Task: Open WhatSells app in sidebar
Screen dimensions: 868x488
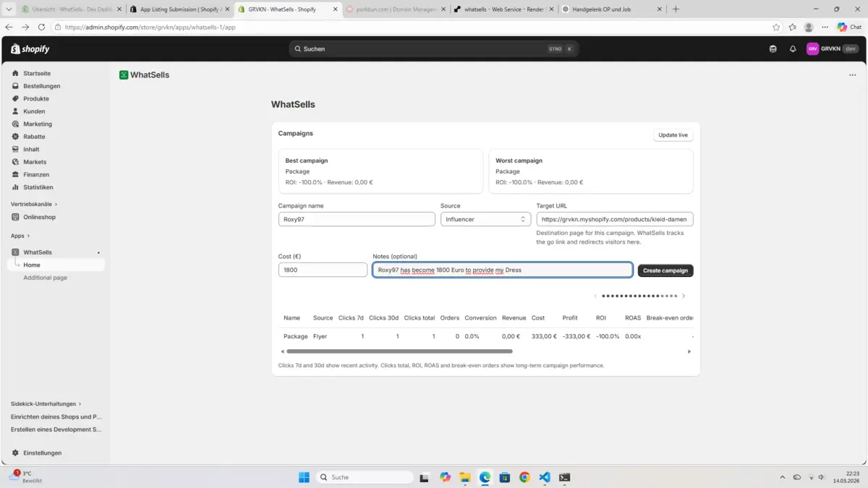Action: 38,252
